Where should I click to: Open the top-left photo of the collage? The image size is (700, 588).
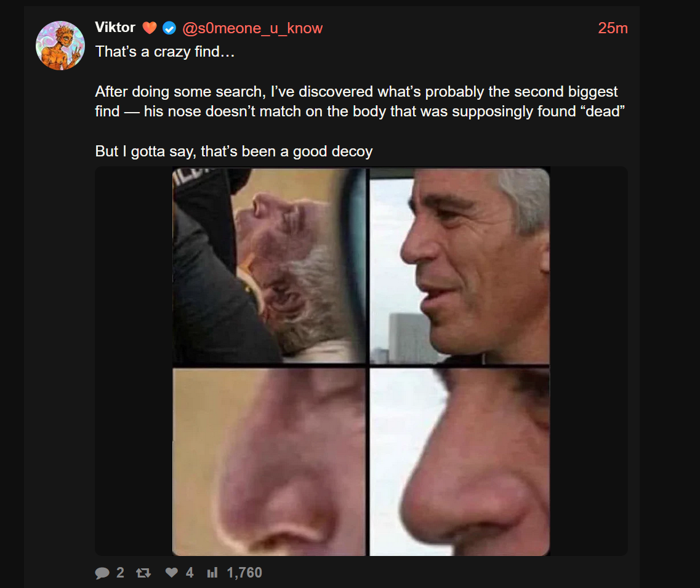269,265
